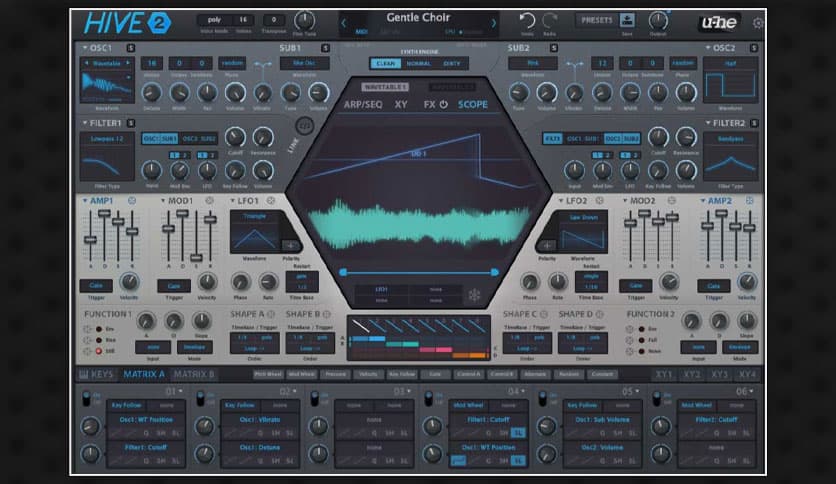Open OSC1 Wavetable waveform dropdown

point(106,62)
